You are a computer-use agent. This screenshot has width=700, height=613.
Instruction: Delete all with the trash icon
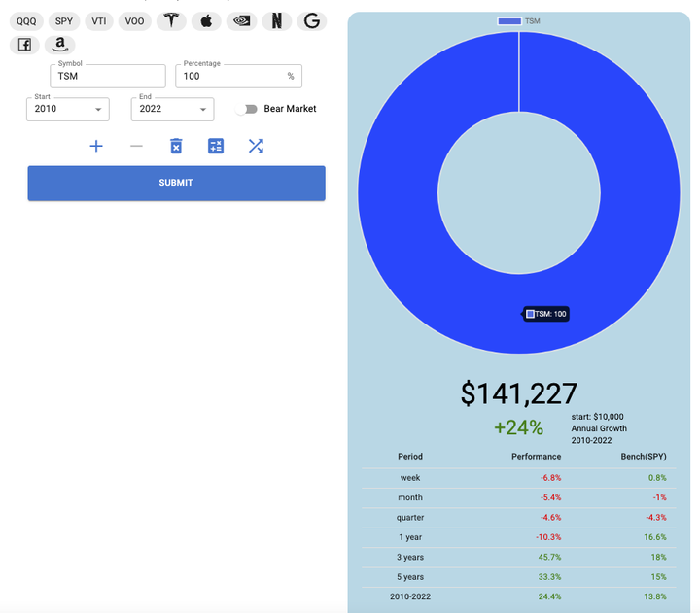click(176, 146)
